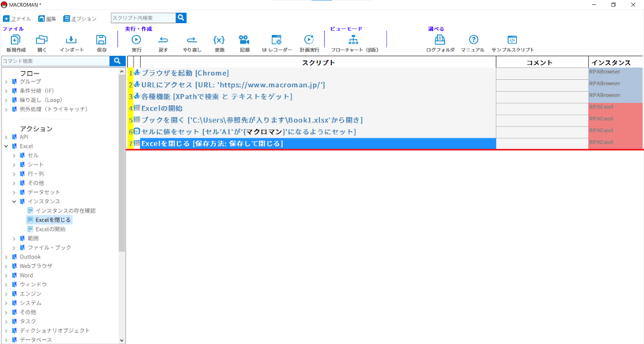Focus the コマンド検索 input field
644x344 pixels.
click(x=55, y=61)
